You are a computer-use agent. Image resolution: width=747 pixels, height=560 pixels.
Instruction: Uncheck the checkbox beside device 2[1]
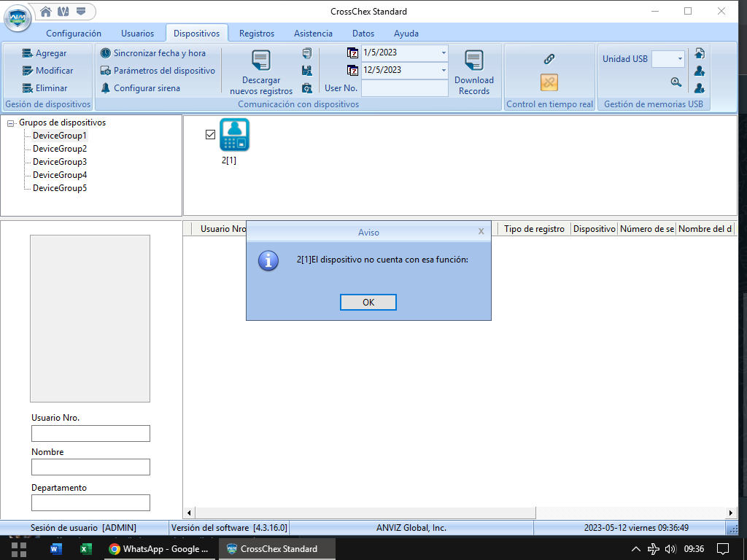(x=211, y=135)
